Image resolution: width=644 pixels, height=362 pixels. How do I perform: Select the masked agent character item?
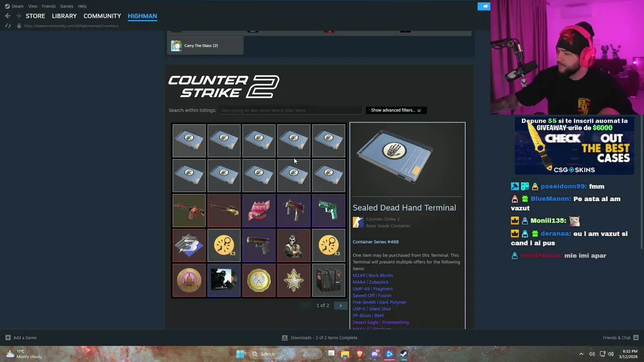point(294,245)
